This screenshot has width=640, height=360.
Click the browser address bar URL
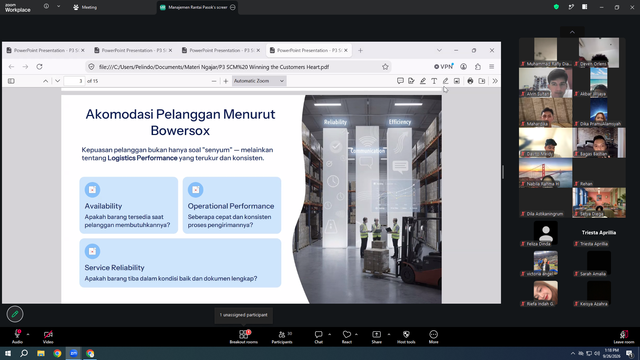(214, 67)
